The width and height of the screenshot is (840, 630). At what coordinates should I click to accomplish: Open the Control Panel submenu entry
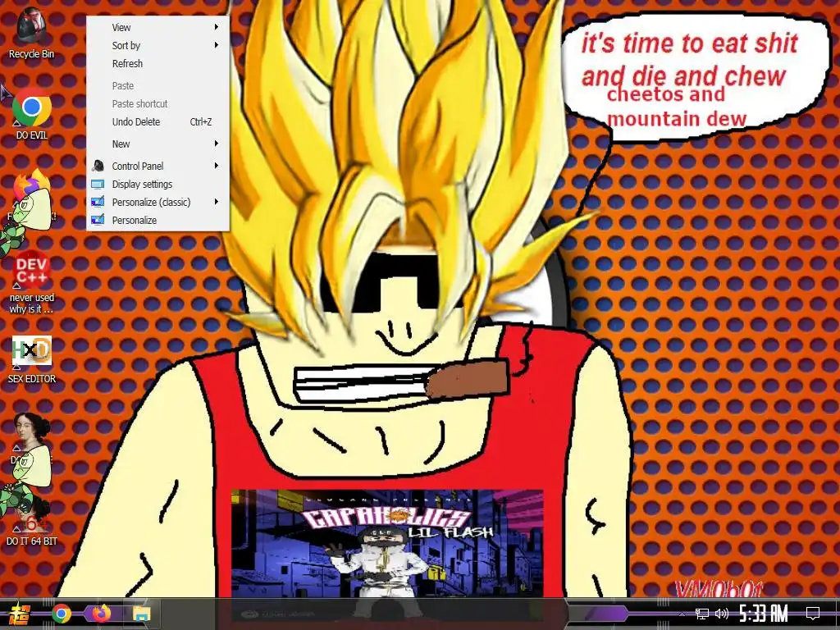pos(158,166)
